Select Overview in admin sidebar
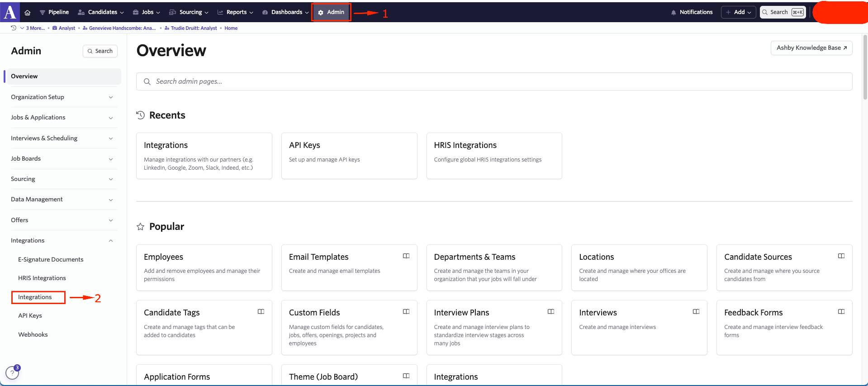Image resolution: width=868 pixels, height=386 pixels. tap(63, 76)
